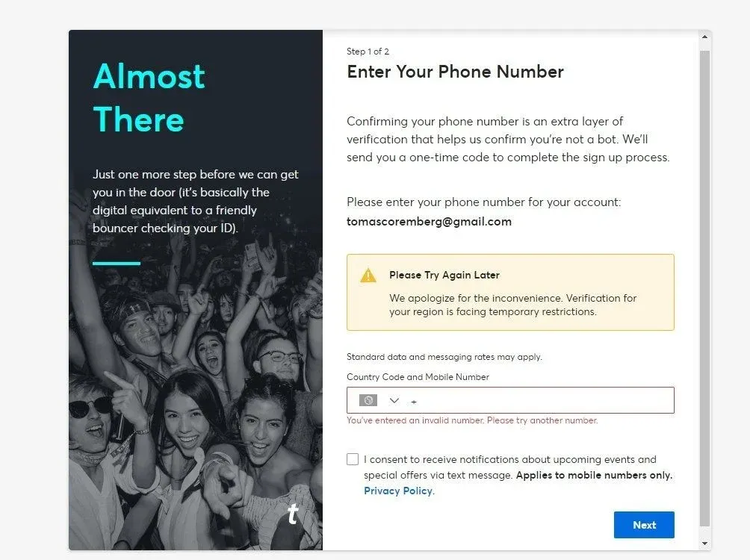Tick the text message consent checkbox
750x560 pixels.
pos(353,459)
